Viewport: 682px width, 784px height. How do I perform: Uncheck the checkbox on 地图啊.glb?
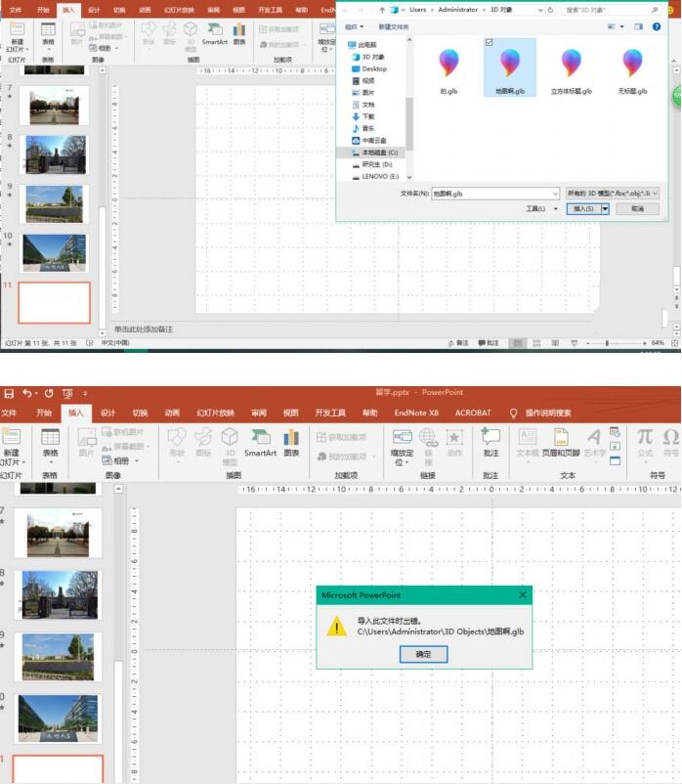click(x=490, y=42)
